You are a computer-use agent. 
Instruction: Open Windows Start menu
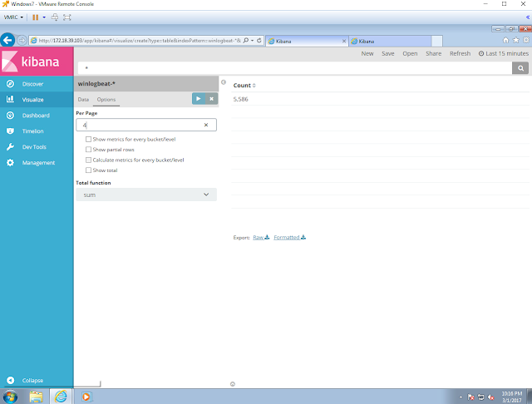click(x=10, y=397)
